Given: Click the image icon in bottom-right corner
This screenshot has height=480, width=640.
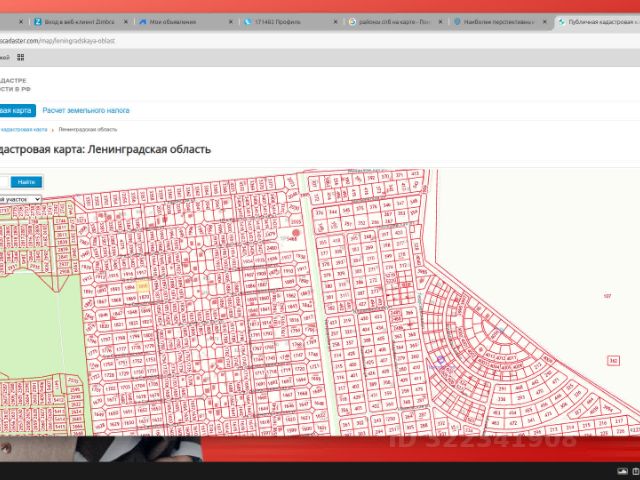Looking at the screenshot, I should pyautogui.click(x=622, y=471).
